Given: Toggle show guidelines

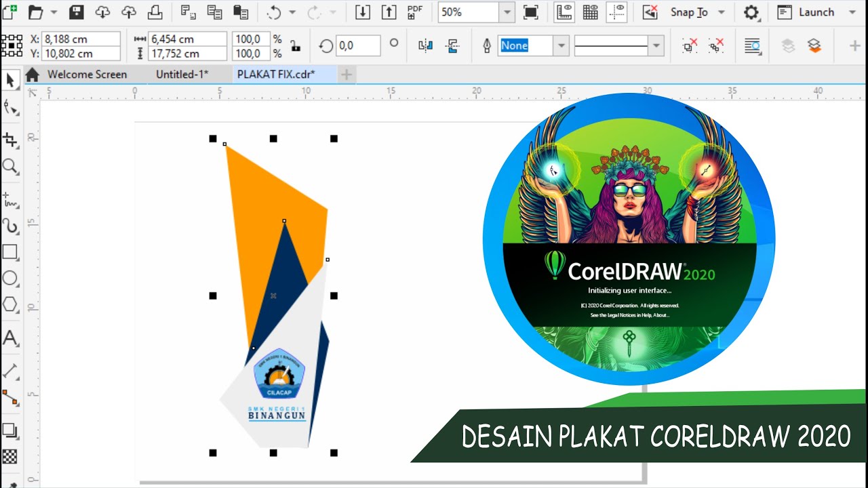Looking at the screenshot, I should [617, 12].
